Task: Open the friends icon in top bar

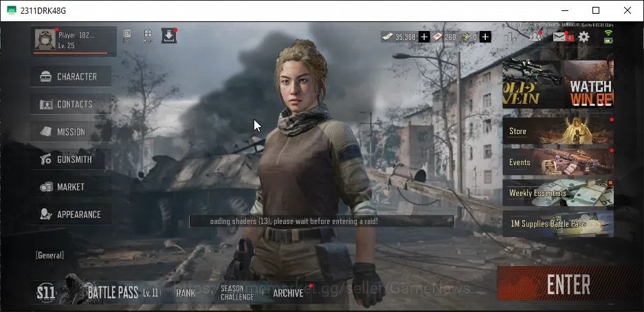Action: pos(534,36)
